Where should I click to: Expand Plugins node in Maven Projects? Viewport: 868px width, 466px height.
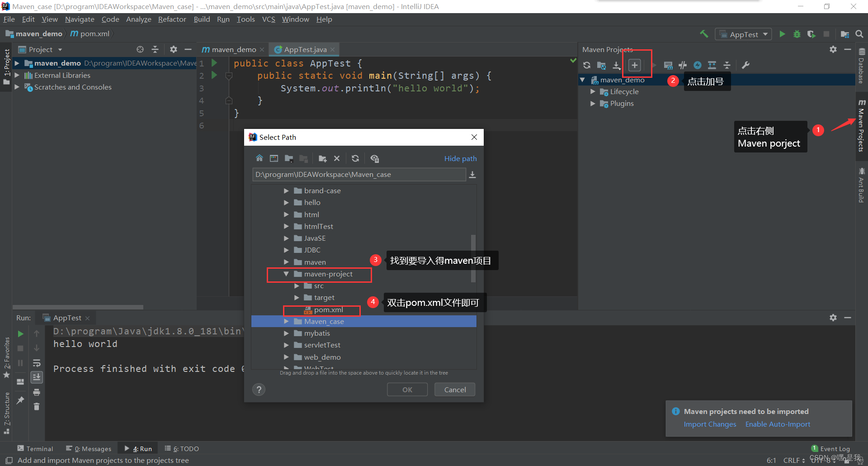593,103
